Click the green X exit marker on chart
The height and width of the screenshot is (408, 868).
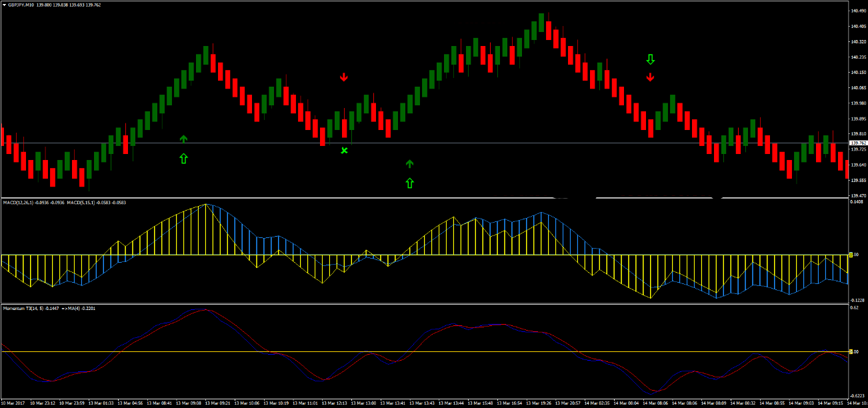coord(344,151)
